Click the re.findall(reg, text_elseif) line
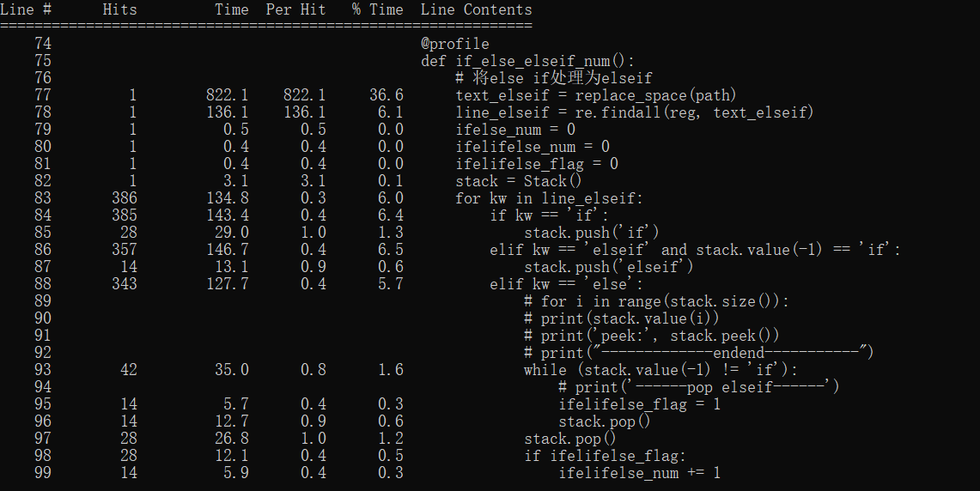The width and height of the screenshot is (980, 491). pos(634,112)
